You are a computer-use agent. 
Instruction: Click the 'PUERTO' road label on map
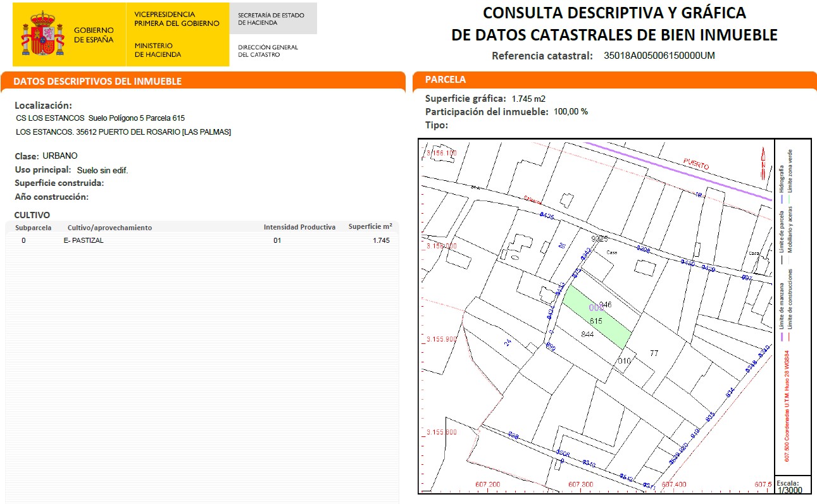(x=695, y=164)
